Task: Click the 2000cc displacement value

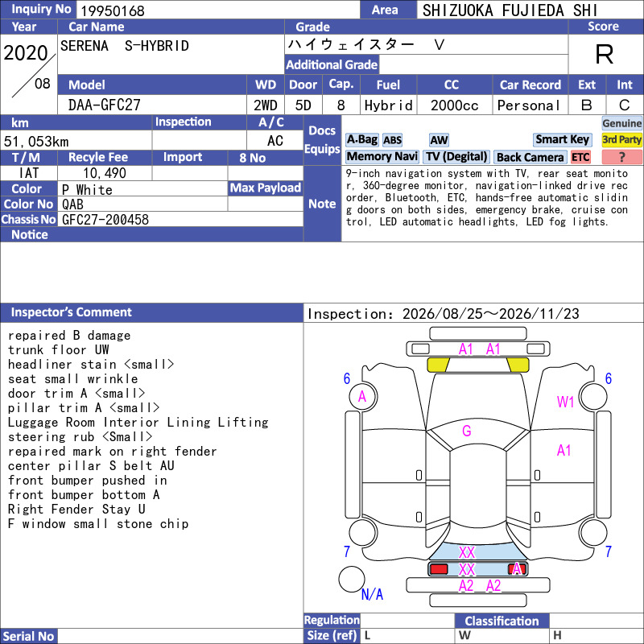Action: click(454, 105)
